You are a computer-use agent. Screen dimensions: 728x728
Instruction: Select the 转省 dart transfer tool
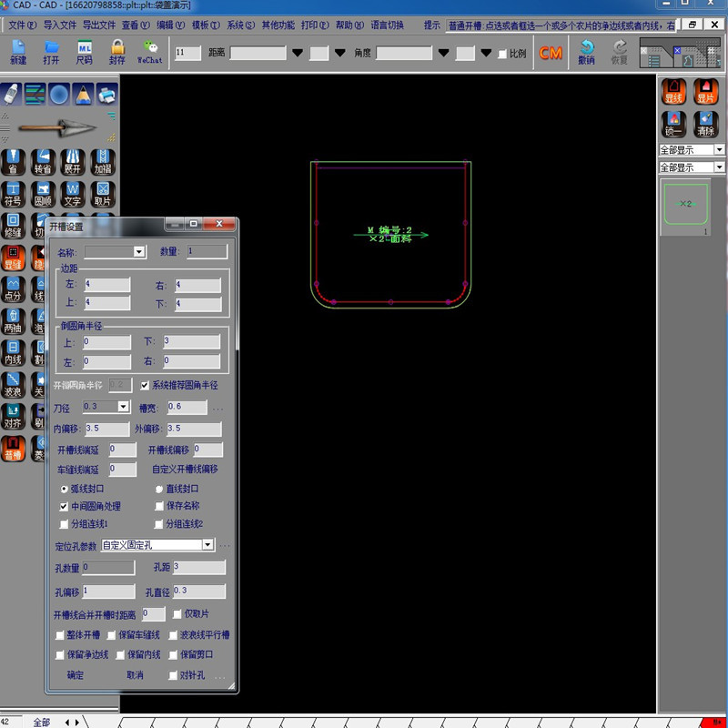(43, 160)
